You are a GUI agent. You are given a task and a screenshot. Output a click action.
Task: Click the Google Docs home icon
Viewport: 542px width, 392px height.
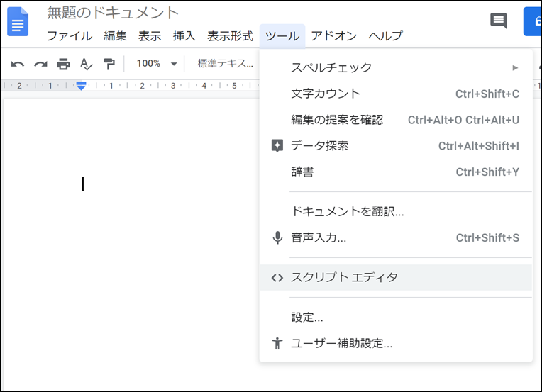click(x=18, y=21)
